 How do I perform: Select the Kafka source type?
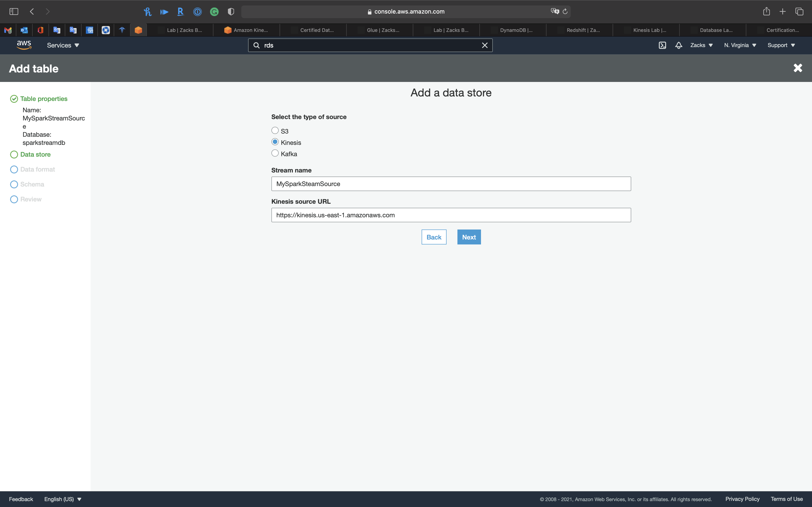point(275,153)
